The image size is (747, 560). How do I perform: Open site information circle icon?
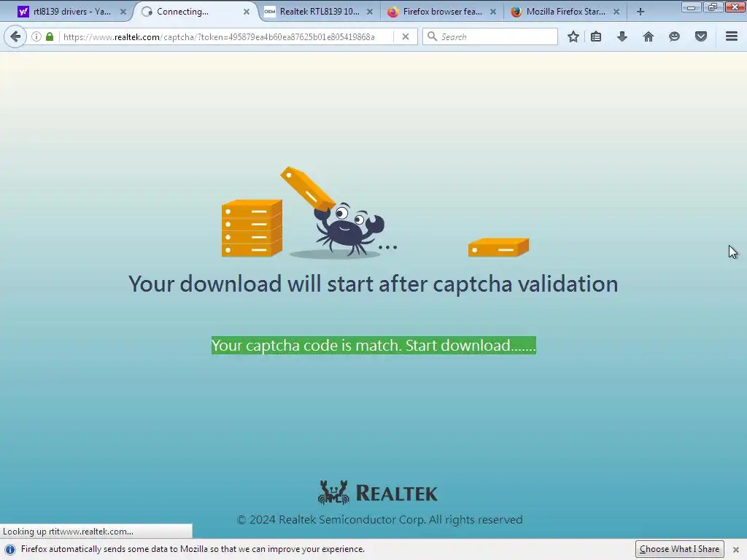click(36, 36)
